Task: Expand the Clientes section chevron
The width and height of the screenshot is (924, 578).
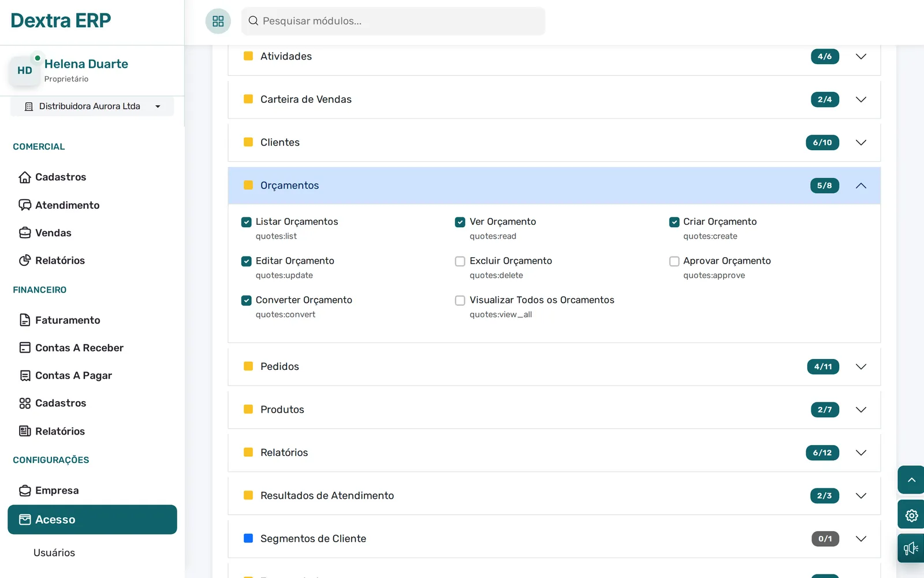Action: [861, 143]
